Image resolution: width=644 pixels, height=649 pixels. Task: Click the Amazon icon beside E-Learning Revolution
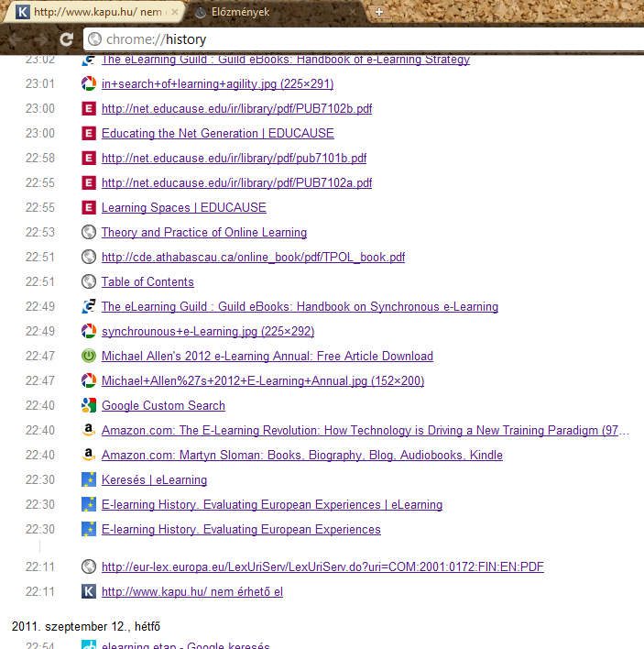coord(89,430)
